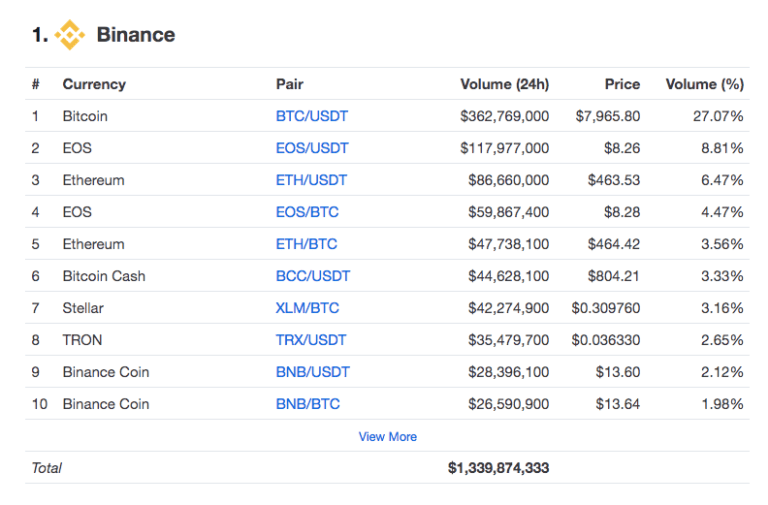Expand the list with View More
The image size is (768, 505).
[388, 437]
